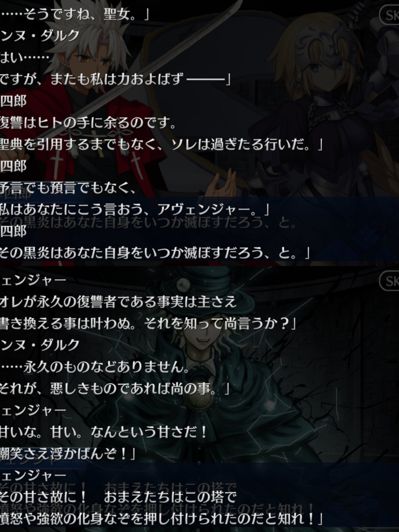399x532 pixels.
Task: Select the line 「嘲笑さえ浮かばんぞ！」
Action: [68, 454]
